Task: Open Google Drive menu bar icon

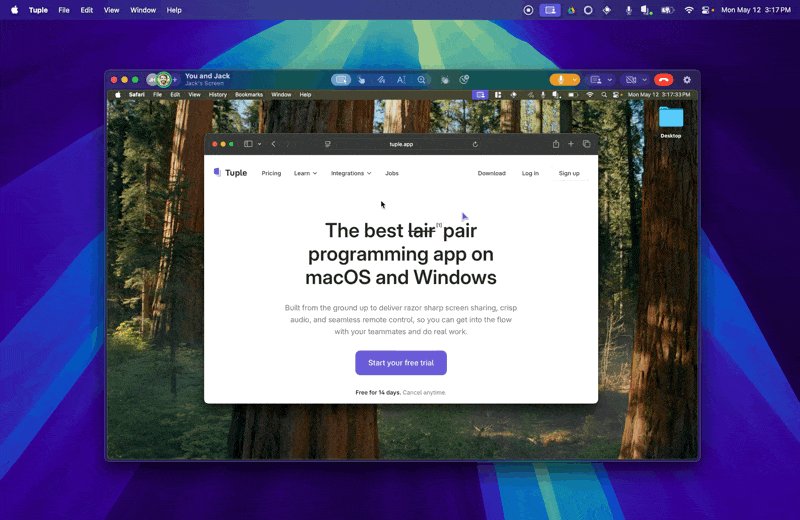Action: [571, 10]
